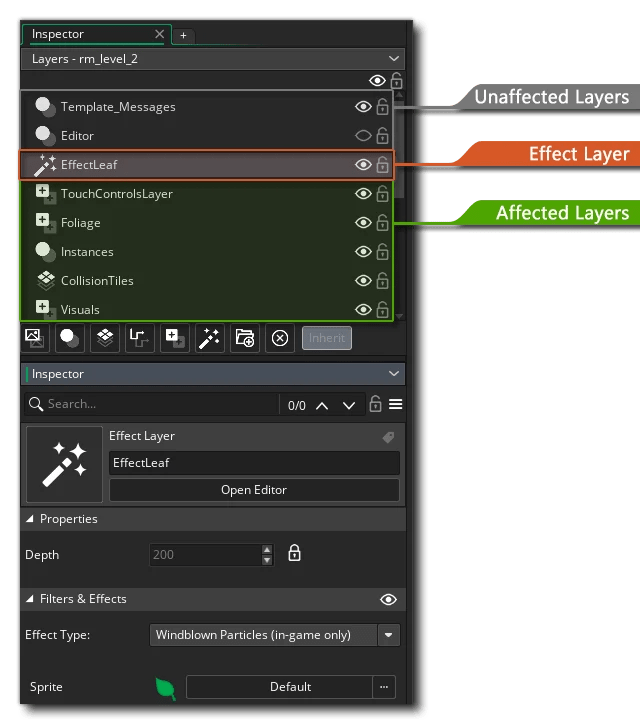Unlock the Depth property padlock

(x=294, y=553)
